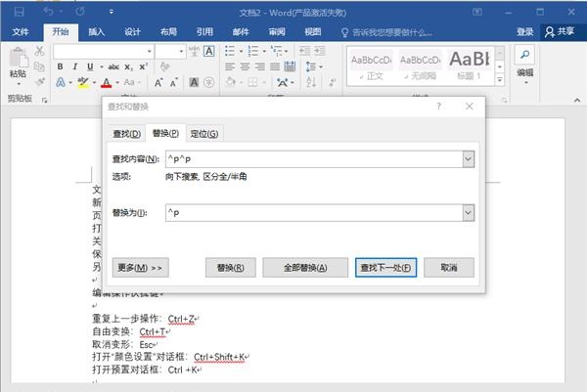587x392 pixels.
Task: Click inside the 替换为 text field
Action: point(311,212)
